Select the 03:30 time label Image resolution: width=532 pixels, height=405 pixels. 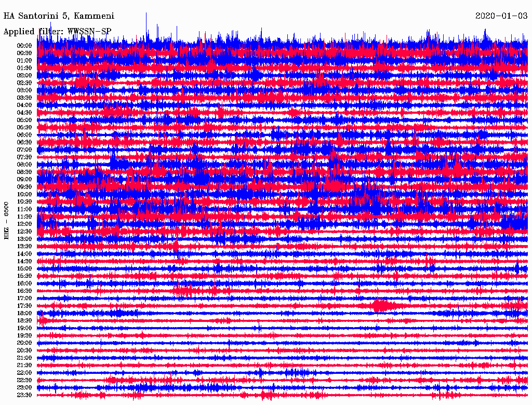pyautogui.click(x=24, y=98)
